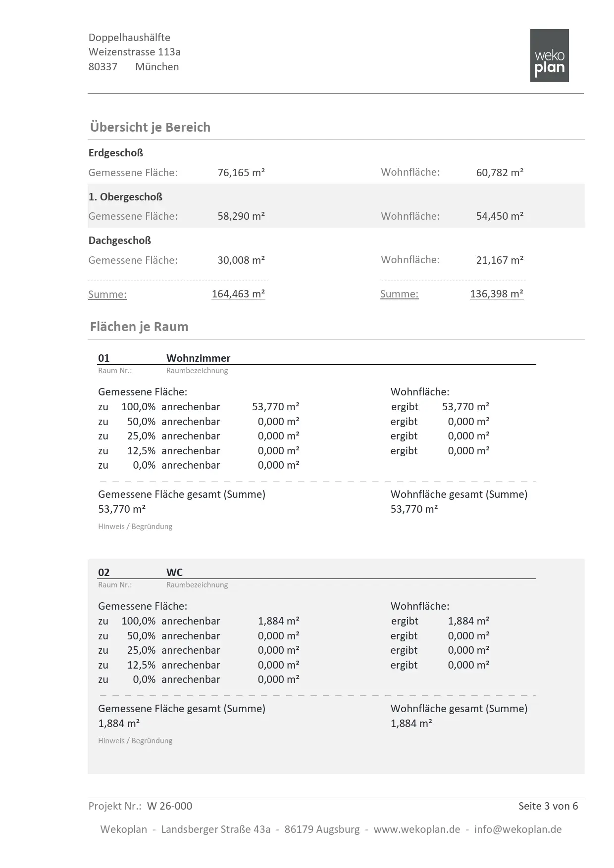Select the Übersicht je Bereich heading
This screenshot has height=868, width=614.
[x=150, y=127]
